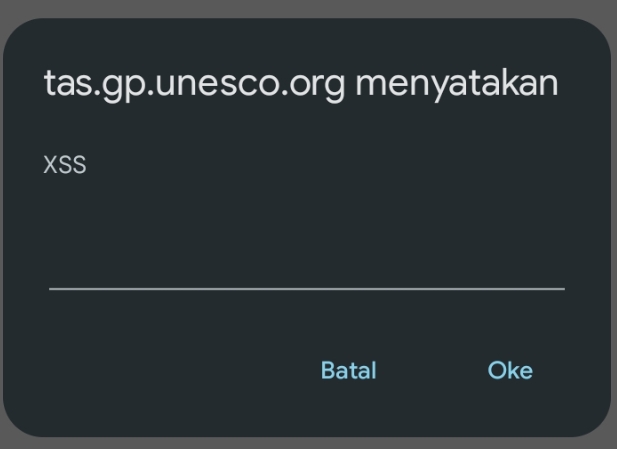
Task: Tap the blue Batal text label
Action: 348,371
